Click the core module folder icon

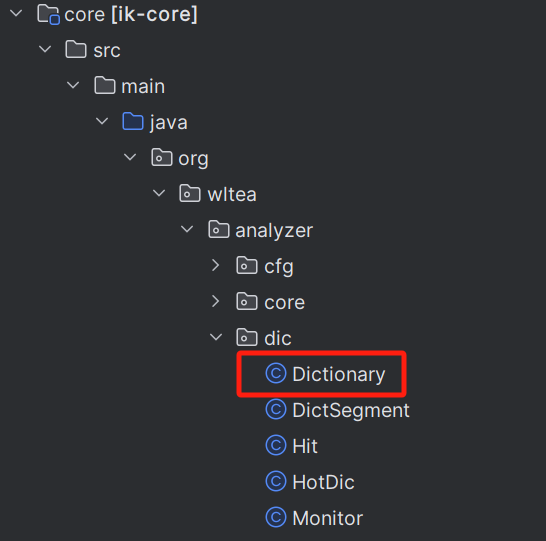[x=48, y=15]
